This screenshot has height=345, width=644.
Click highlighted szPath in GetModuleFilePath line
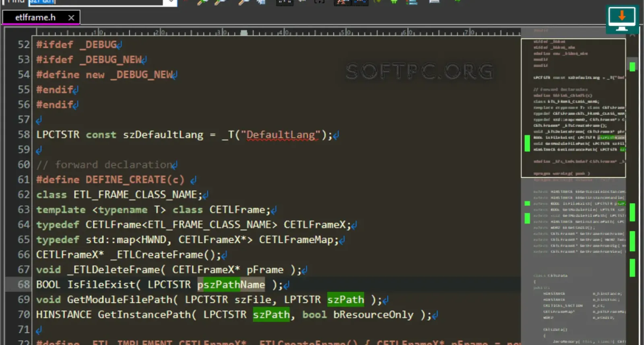pyautogui.click(x=345, y=300)
